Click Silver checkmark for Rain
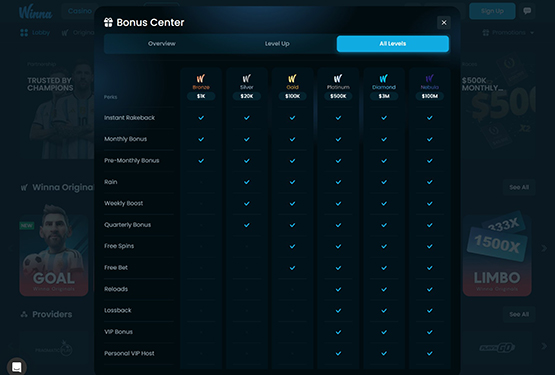The width and height of the screenshot is (555, 375). point(246,182)
